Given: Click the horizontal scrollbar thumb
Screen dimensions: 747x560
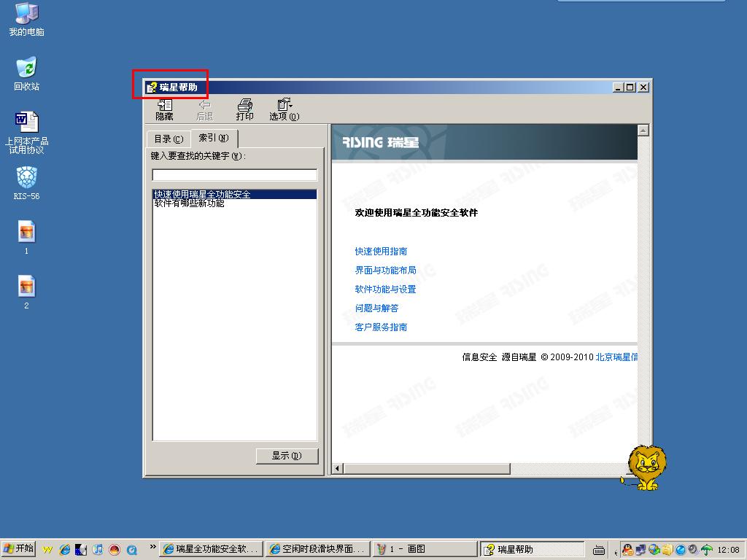Looking at the screenshot, I should tap(426, 469).
